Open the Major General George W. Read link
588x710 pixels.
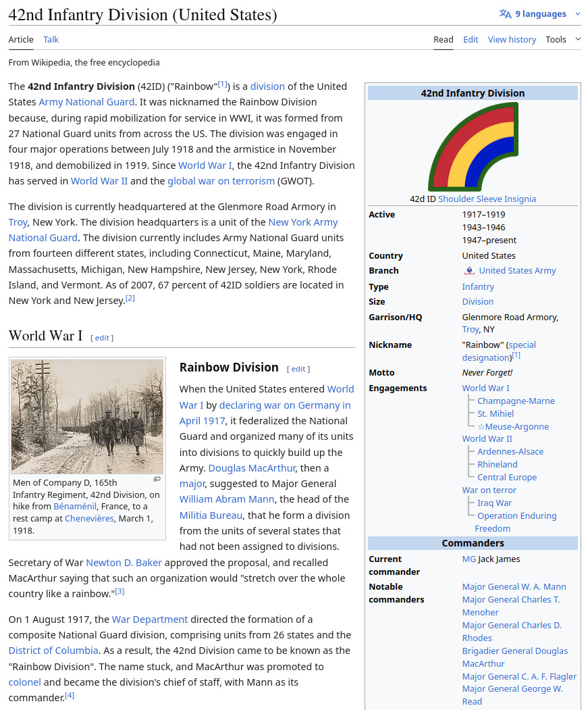click(x=512, y=696)
